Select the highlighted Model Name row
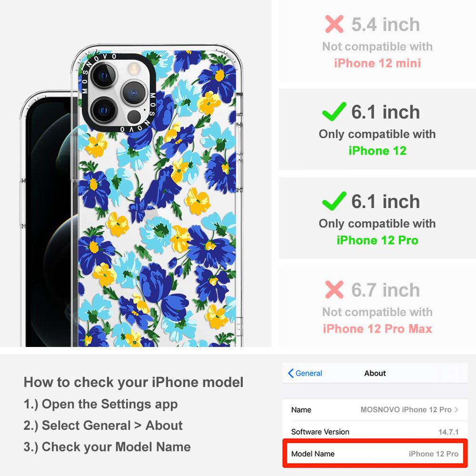Screen dimensions: 476x476 (x=375, y=454)
